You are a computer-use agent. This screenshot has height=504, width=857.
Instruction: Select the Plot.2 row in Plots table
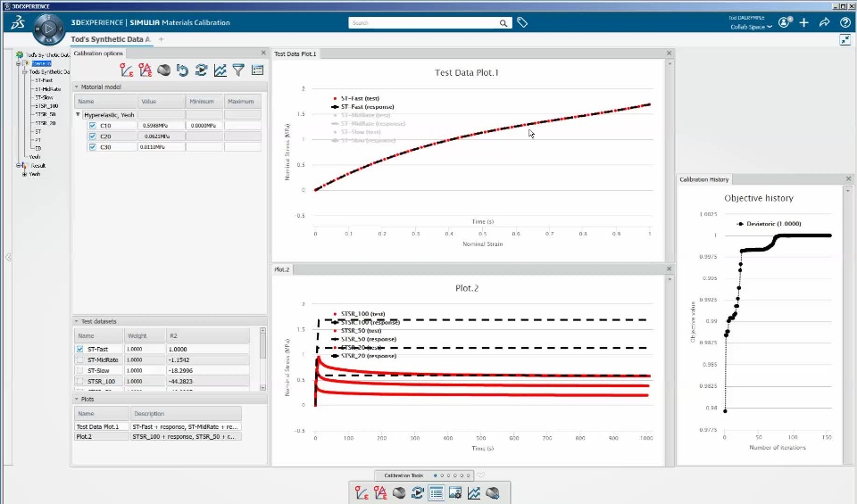click(x=157, y=437)
